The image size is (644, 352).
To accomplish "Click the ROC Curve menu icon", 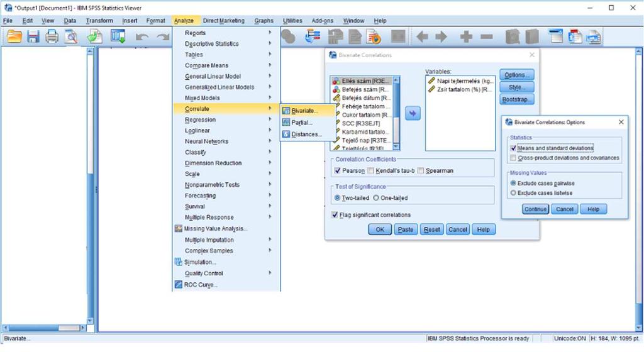I will click(x=178, y=284).
